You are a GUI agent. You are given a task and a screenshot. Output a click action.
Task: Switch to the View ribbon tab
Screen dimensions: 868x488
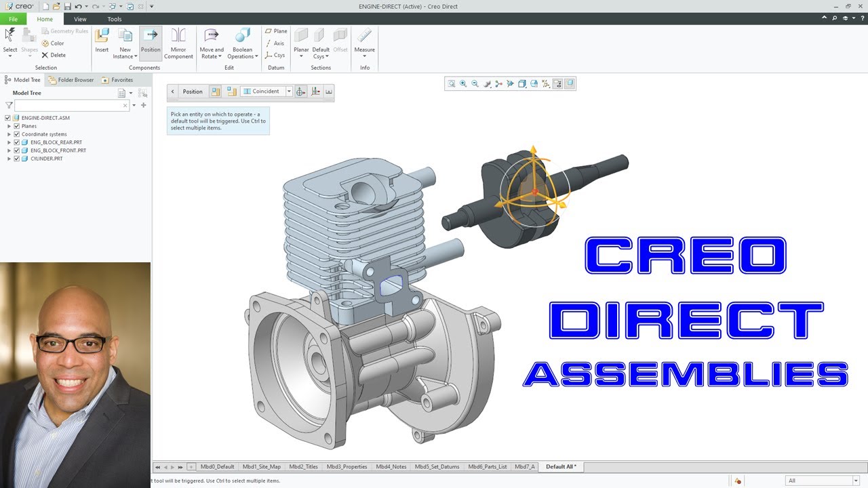pyautogui.click(x=80, y=19)
